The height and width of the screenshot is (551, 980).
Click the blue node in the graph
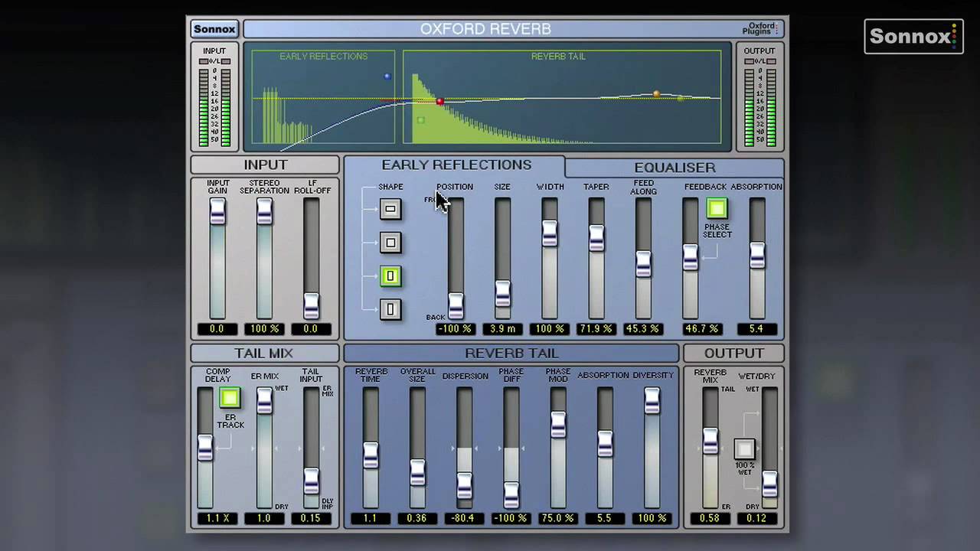pos(387,77)
